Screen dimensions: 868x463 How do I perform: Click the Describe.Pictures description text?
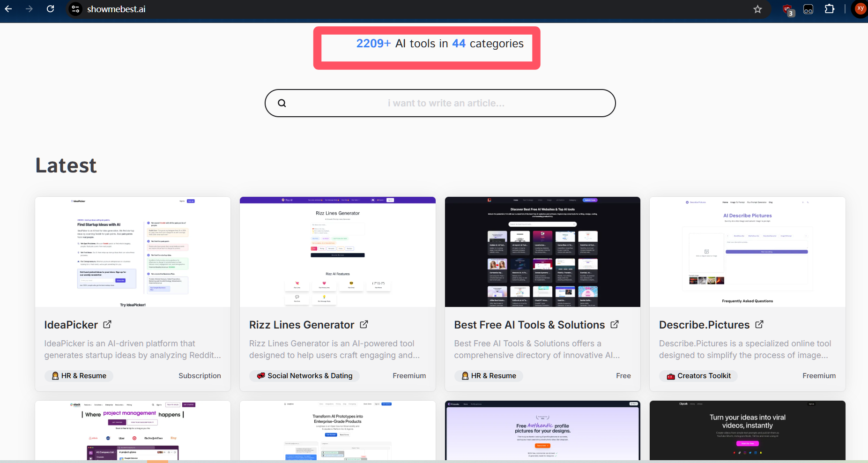click(745, 350)
